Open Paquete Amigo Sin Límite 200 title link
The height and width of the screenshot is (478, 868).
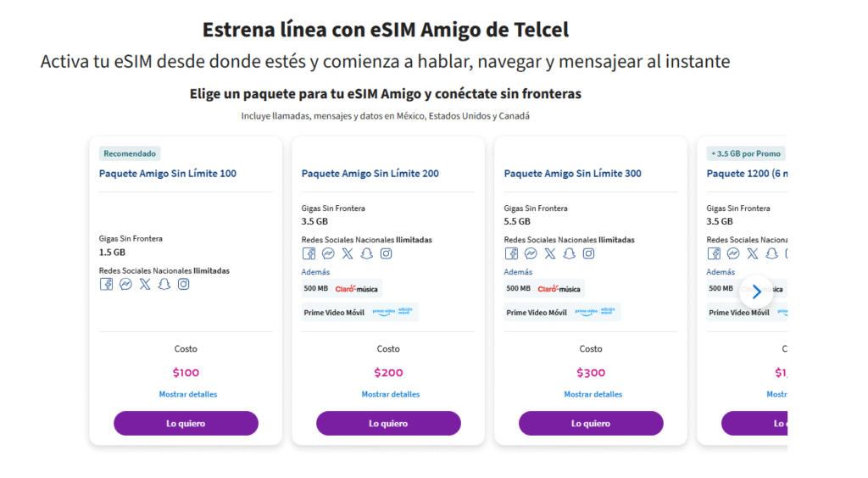point(370,174)
